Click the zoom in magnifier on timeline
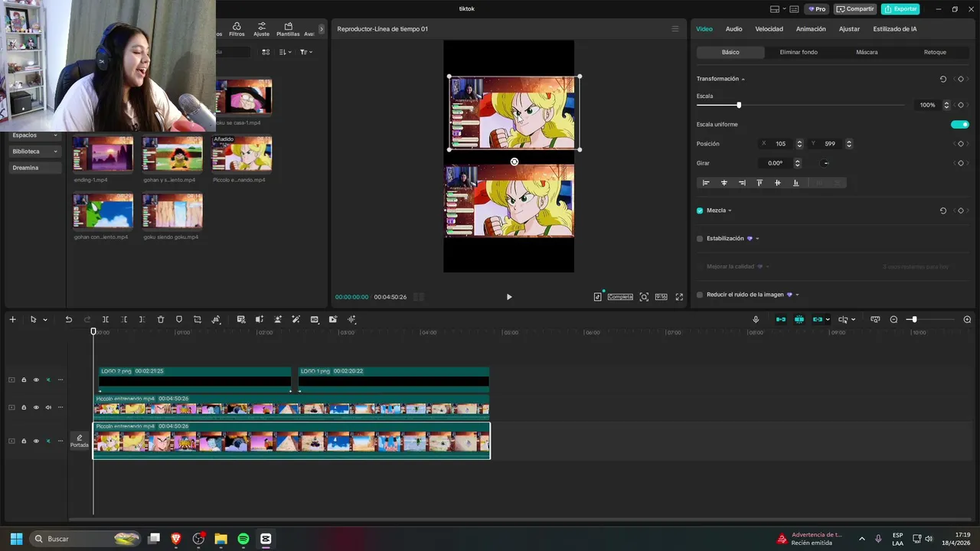The width and height of the screenshot is (980, 551). pos(967,319)
